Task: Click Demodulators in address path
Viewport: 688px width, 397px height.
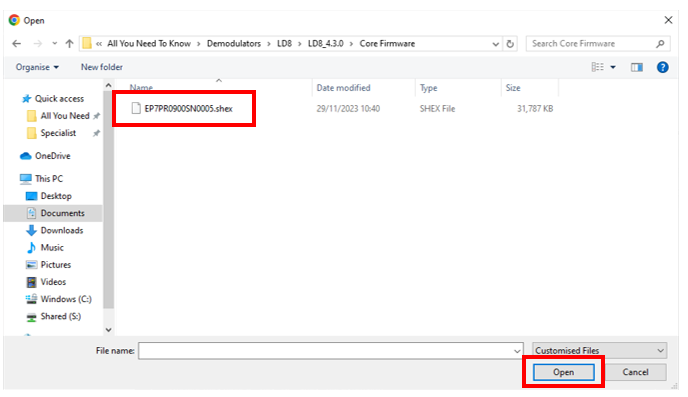Action: point(233,43)
